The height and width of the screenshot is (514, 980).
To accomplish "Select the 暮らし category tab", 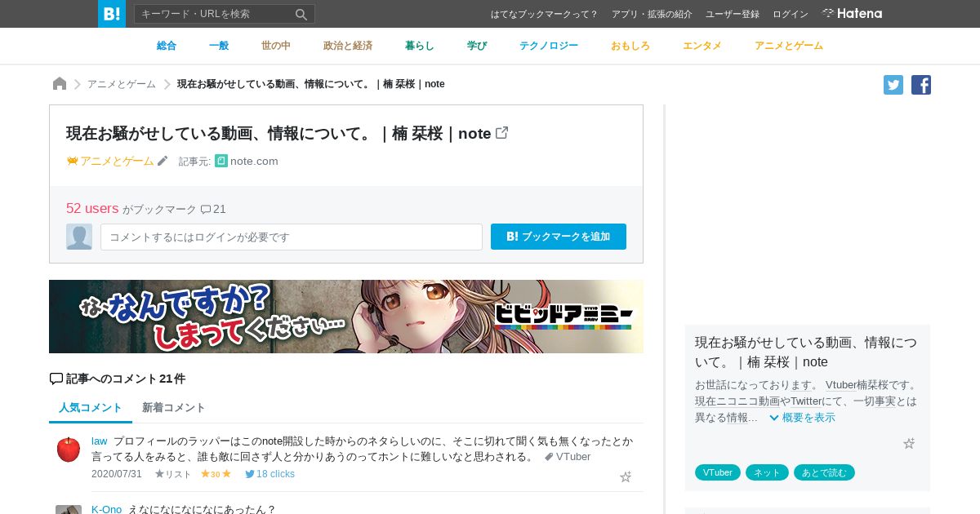I will (x=420, y=46).
